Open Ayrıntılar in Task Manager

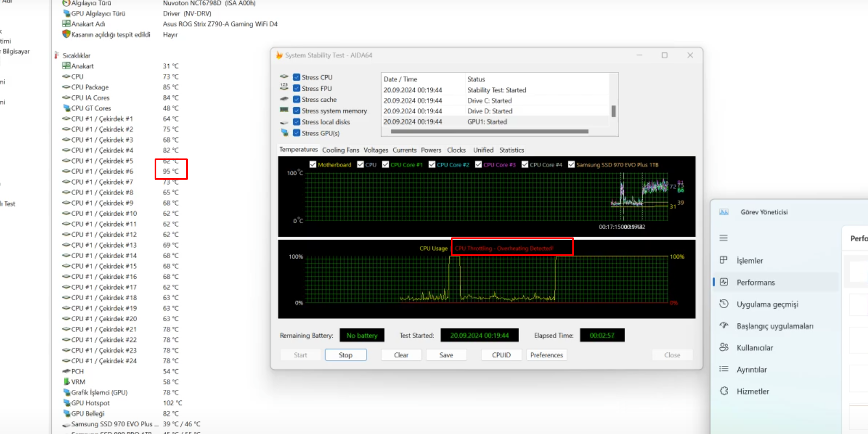776,369
